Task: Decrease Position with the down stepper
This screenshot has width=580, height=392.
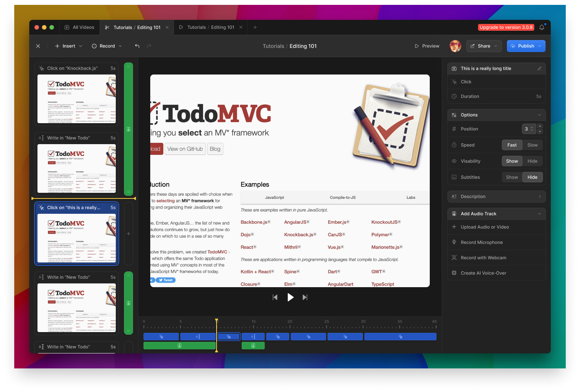Action: point(540,131)
